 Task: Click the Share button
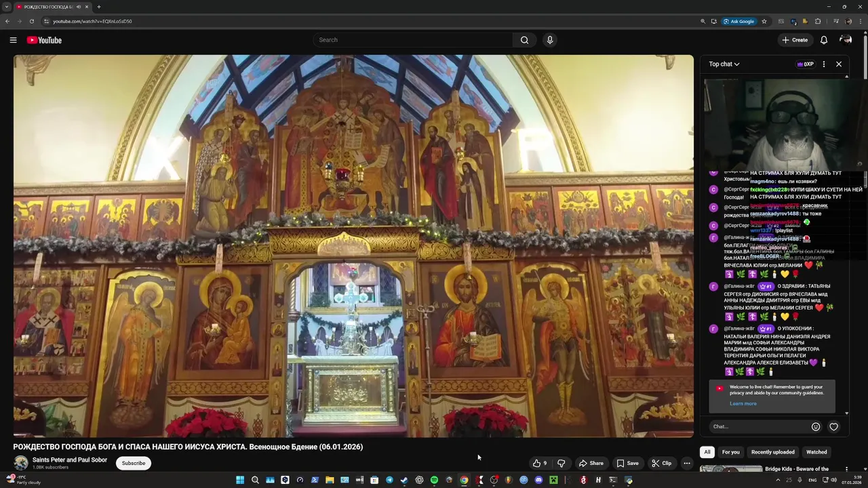[x=591, y=464]
